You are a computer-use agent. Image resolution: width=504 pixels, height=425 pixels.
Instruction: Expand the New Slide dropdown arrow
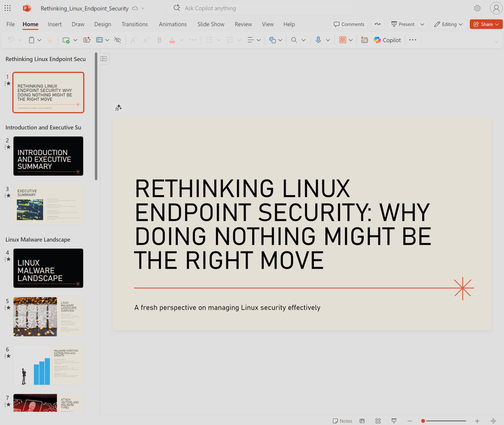tap(75, 40)
